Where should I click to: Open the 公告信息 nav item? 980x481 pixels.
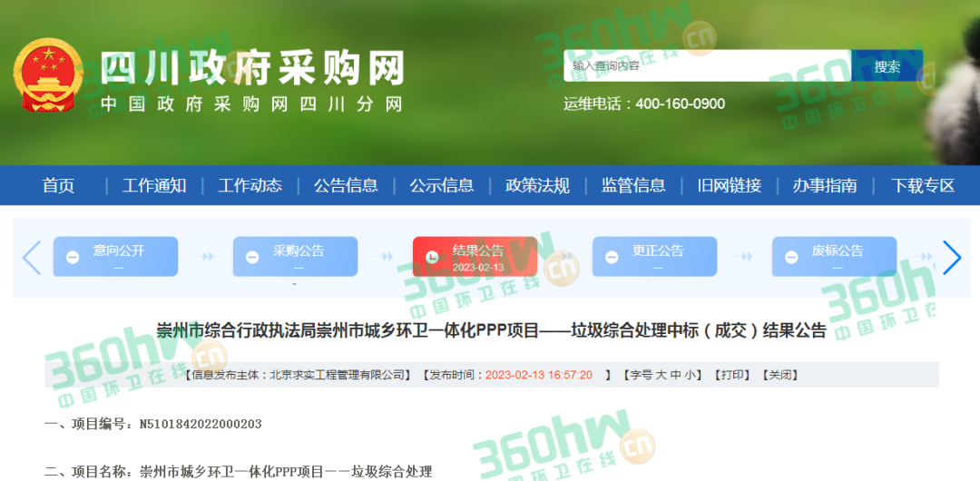pos(346,185)
